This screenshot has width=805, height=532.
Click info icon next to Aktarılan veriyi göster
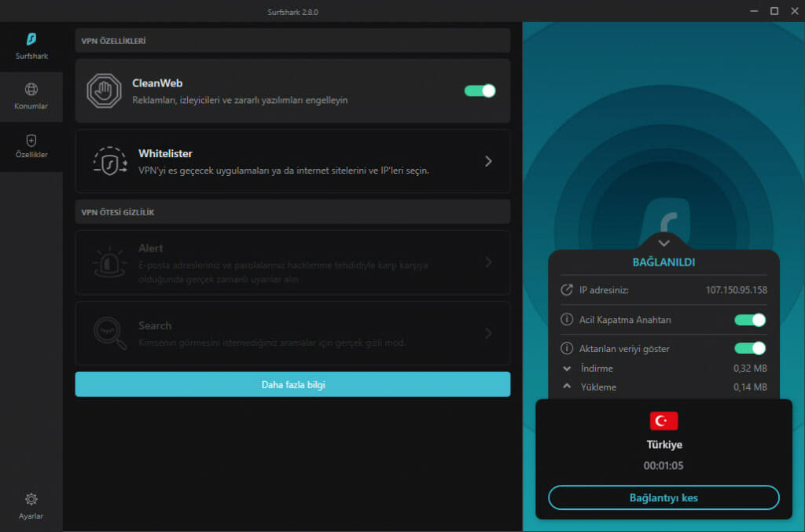pos(566,348)
